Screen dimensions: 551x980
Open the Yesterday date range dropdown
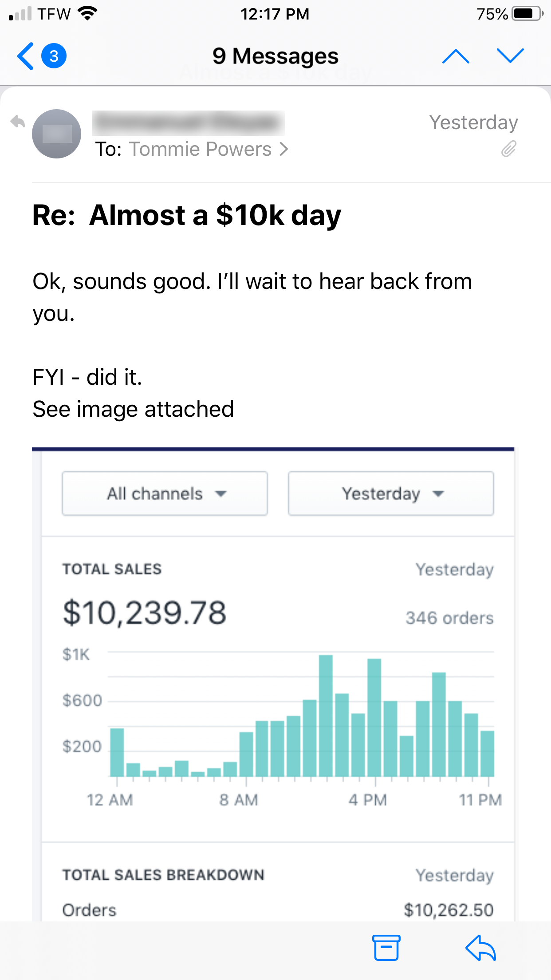pos(391,494)
